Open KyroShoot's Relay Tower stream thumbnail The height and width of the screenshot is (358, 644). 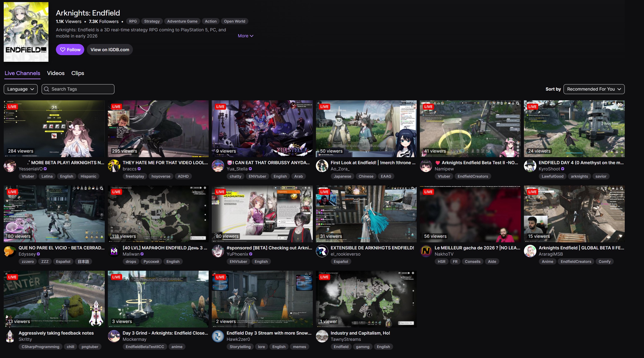574,129
